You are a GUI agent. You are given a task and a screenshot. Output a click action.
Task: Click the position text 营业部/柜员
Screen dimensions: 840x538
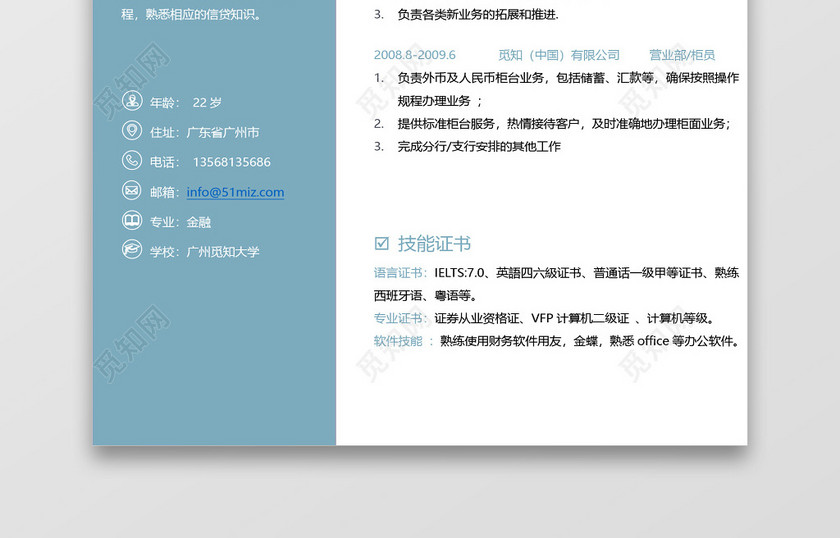[682, 55]
